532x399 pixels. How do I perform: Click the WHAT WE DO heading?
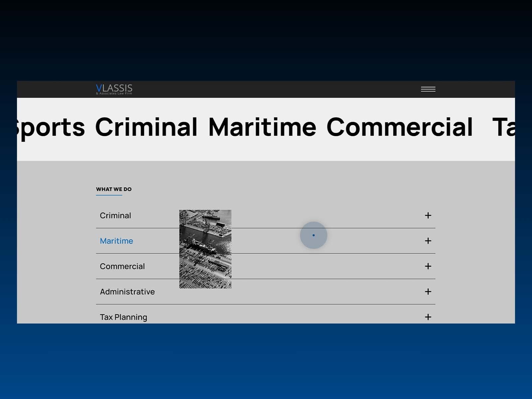coord(114,189)
